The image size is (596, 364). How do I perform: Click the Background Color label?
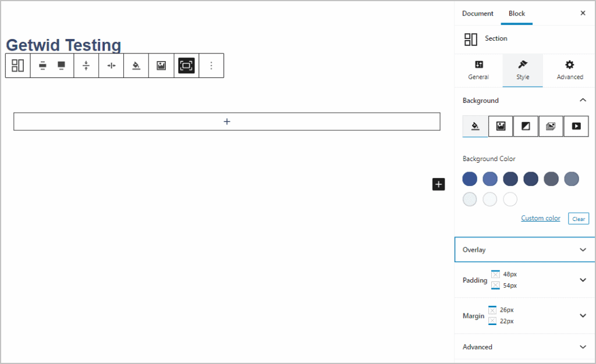pos(489,159)
